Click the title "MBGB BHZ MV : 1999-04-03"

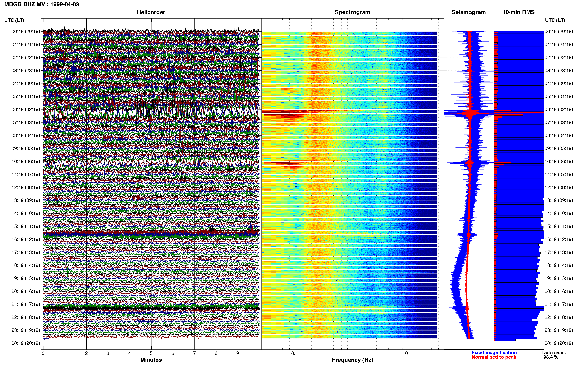pyautogui.click(x=42, y=4)
